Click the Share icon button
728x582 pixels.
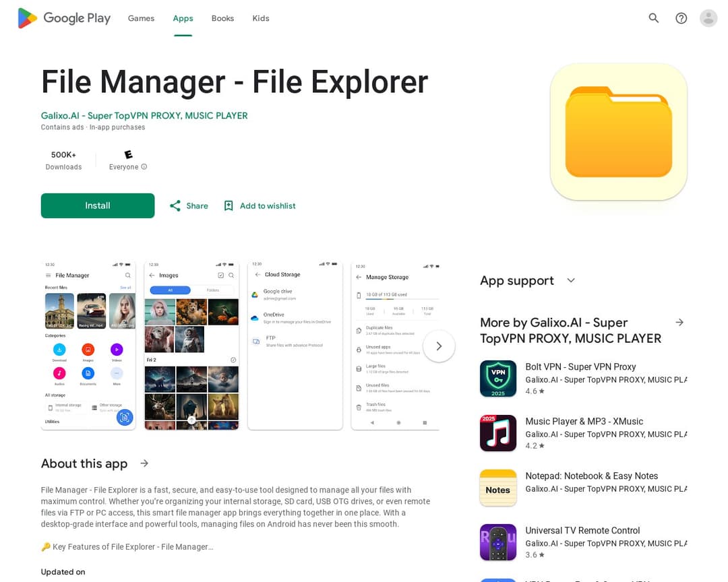(175, 205)
